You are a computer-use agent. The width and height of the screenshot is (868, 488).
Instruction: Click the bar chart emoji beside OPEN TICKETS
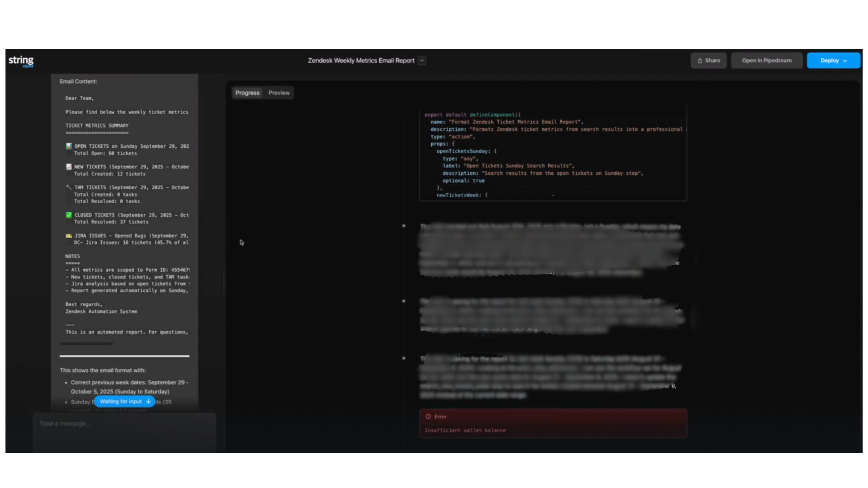click(69, 146)
